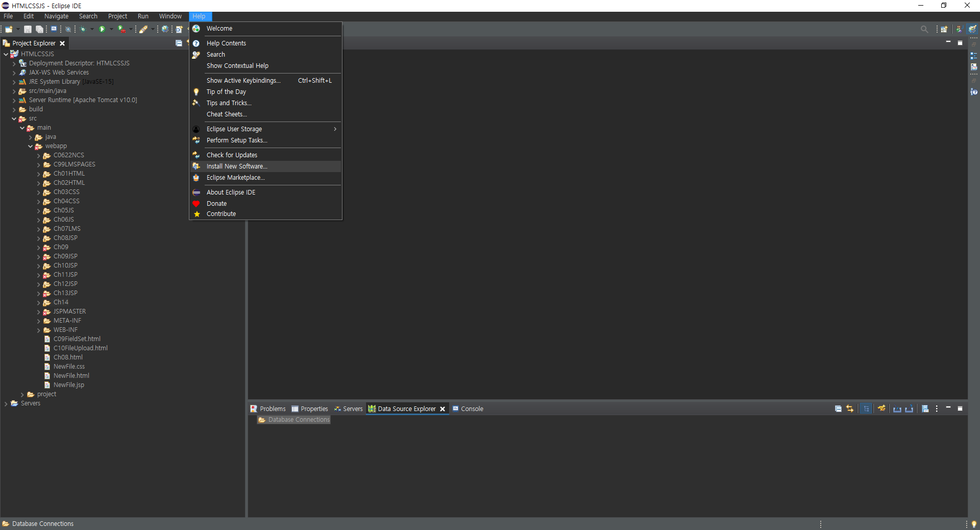Screen dimensions: 980x530
Task: Open Eclipse Marketplace menu entry
Action: [265, 178]
